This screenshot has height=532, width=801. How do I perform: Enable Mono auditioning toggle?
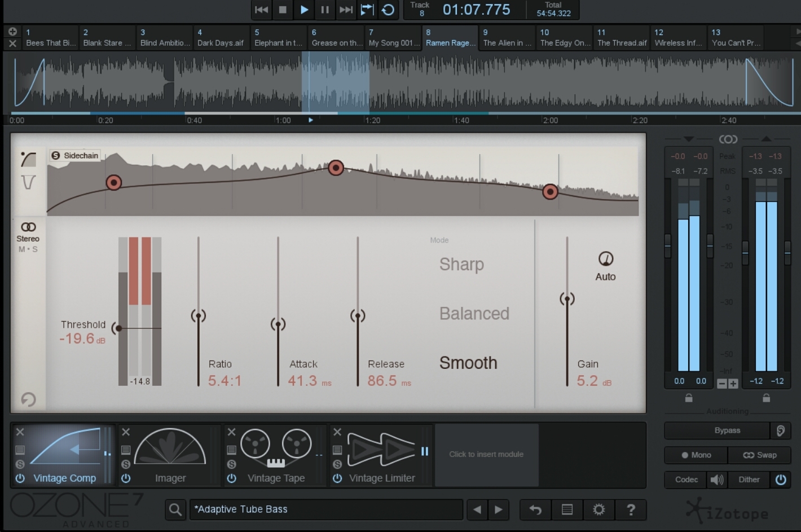pyautogui.click(x=696, y=455)
